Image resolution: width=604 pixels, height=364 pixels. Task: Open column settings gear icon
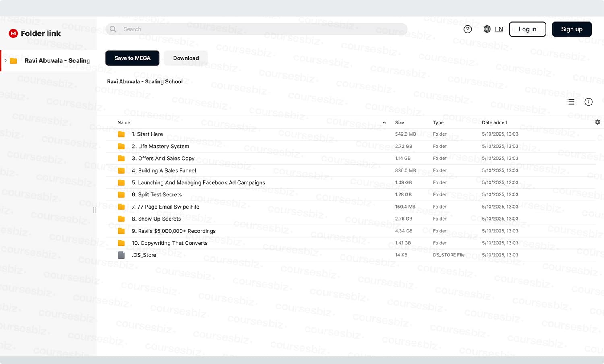(598, 122)
